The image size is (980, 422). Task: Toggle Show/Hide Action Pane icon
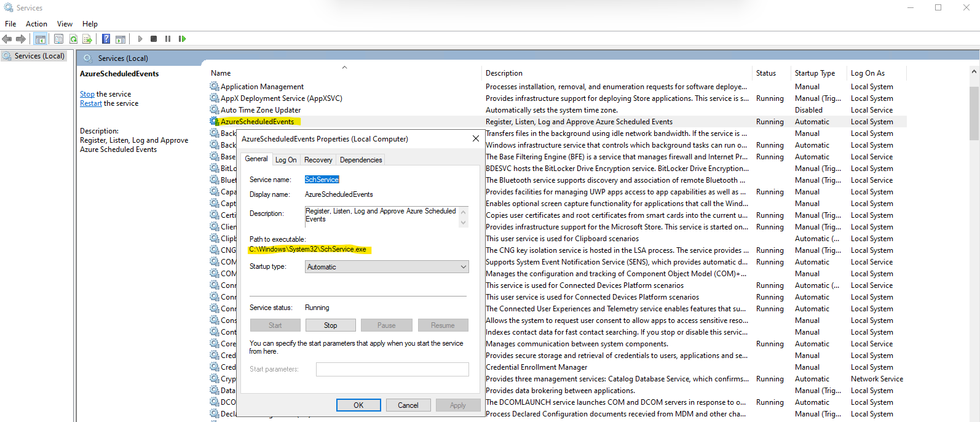click(121, 39)
